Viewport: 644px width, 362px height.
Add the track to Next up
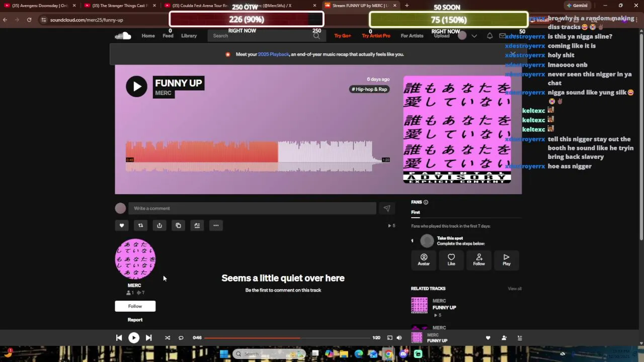[x=197, y=225]
